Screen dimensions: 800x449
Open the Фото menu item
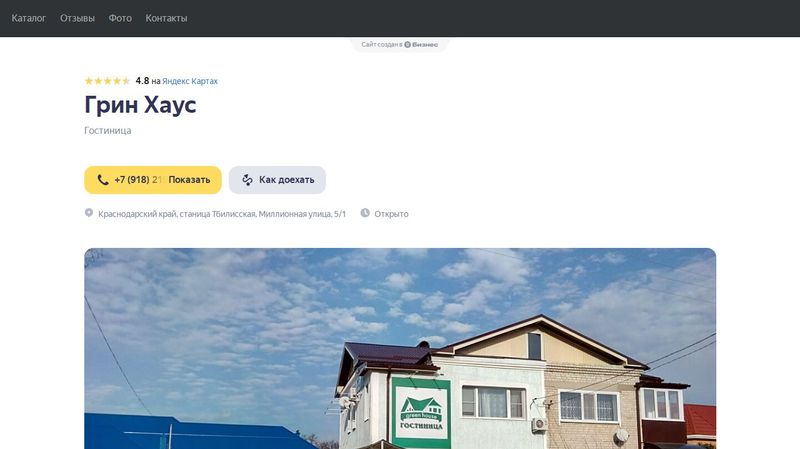point(120,18)
